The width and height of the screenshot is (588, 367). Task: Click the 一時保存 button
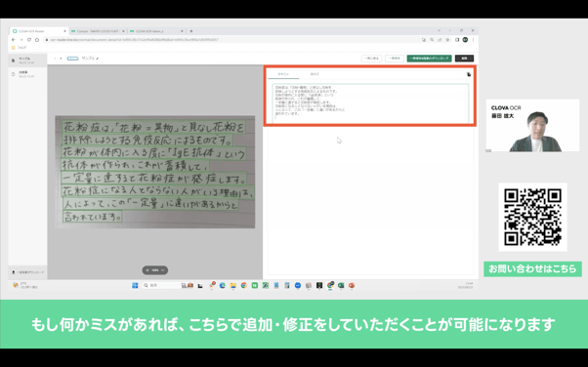coord(395,59)
